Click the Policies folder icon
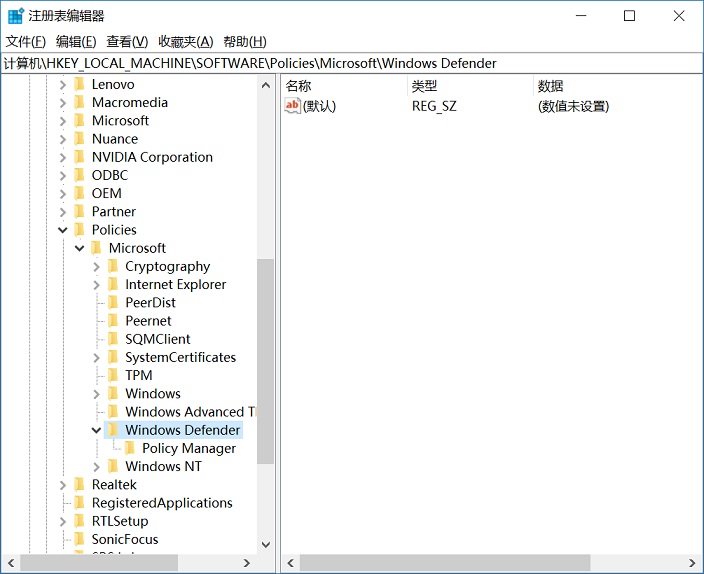704x574 pixels. [x=79, y=230]
